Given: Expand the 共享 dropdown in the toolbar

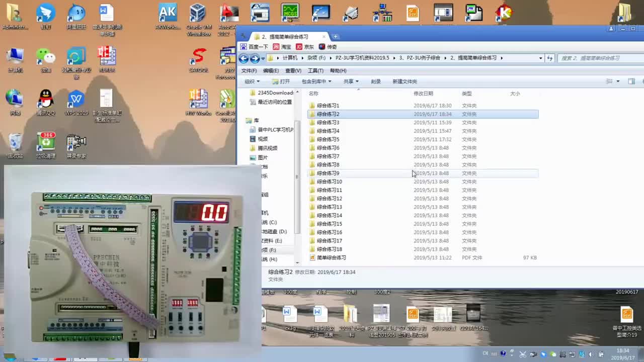Looking at the screenshot, I should (351, 81).
